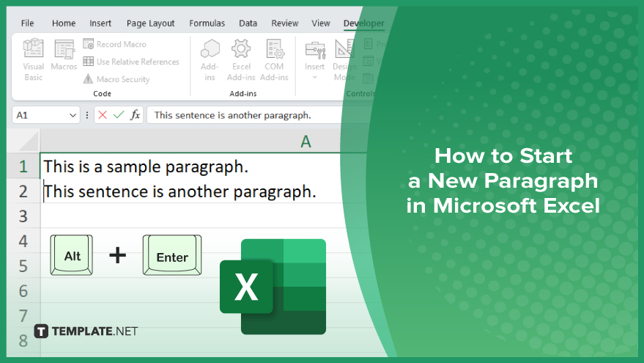Click the Insert controls toolbox icon
Image resolution: width=644 pixels, height=363 pixels.
(x=315, y=50)
